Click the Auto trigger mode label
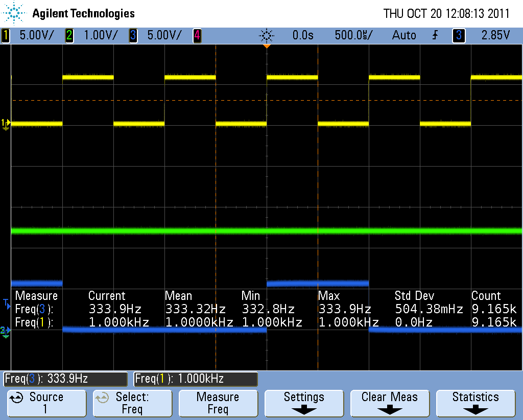This screenshot has height=420, width=523. (x=404, y=35)
